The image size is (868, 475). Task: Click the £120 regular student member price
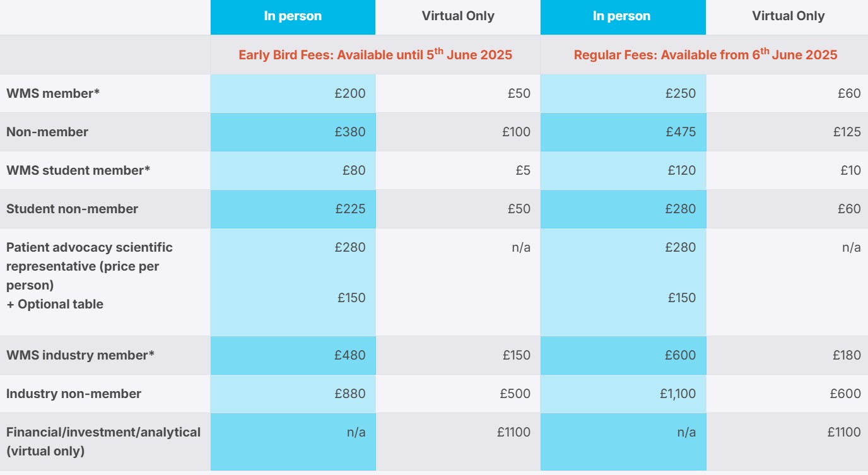[681, 170]
